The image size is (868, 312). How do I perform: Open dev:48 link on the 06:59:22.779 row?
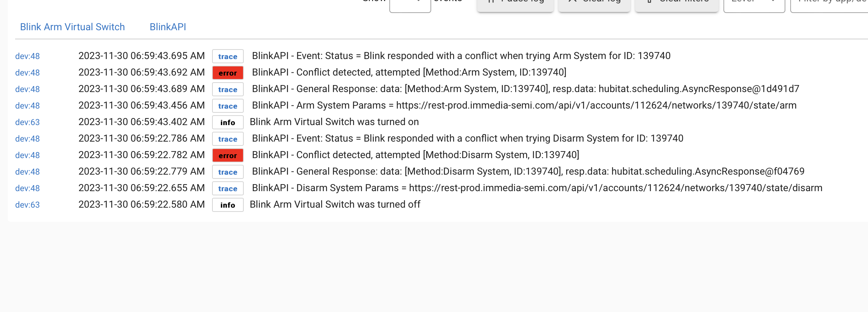[27, 172]
